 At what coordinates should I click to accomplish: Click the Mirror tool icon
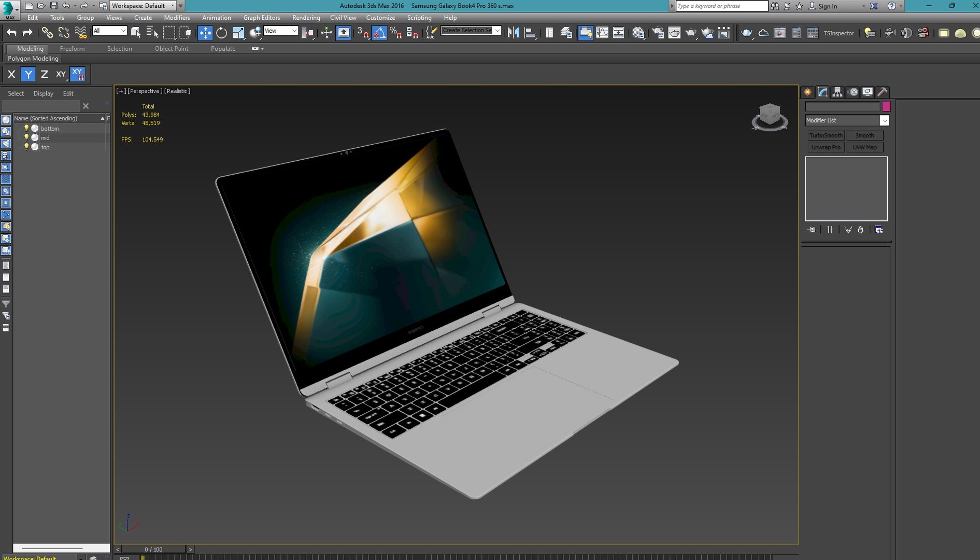click(514, 33)
